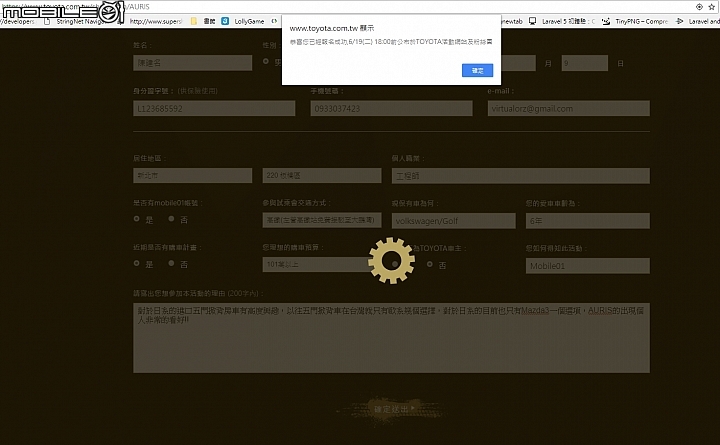
Task: Open the car age field showing 6年
Action: click(588, 221)
